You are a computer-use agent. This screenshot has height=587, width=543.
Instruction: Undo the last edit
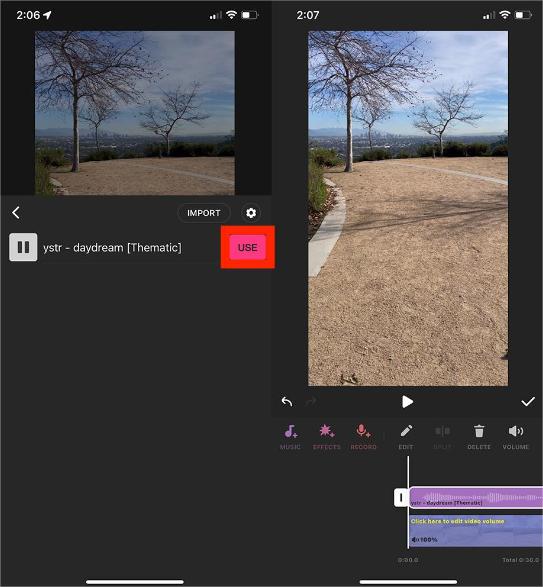point(287,402)
